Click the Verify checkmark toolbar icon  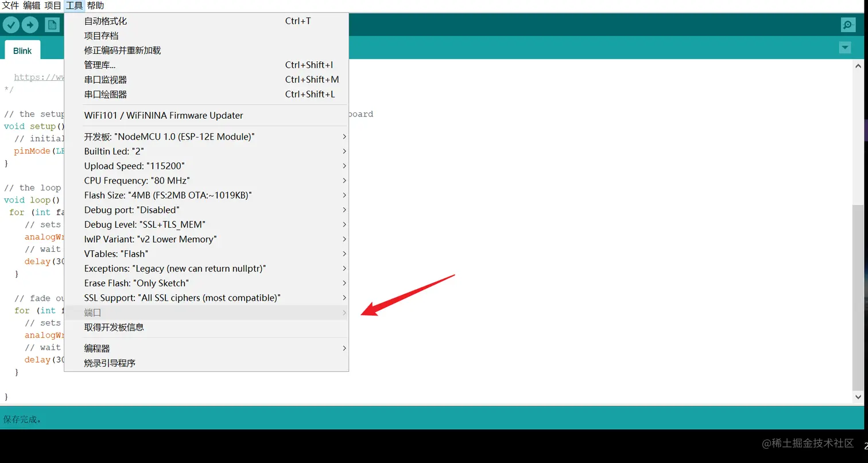point(11,25)
